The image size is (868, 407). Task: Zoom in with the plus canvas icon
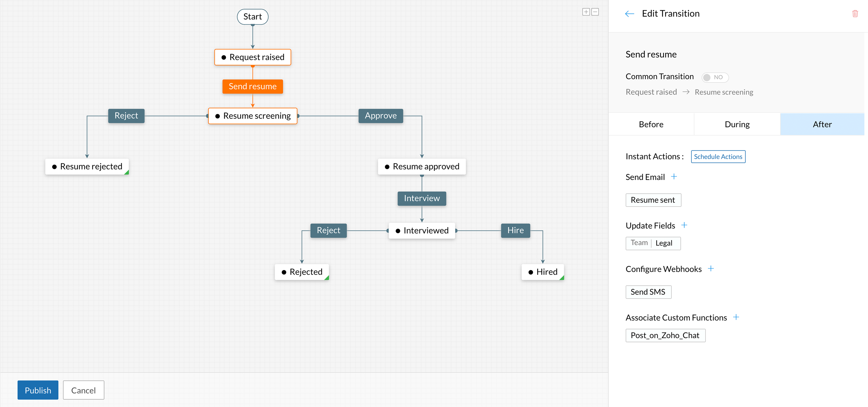[x=586, y=12]
